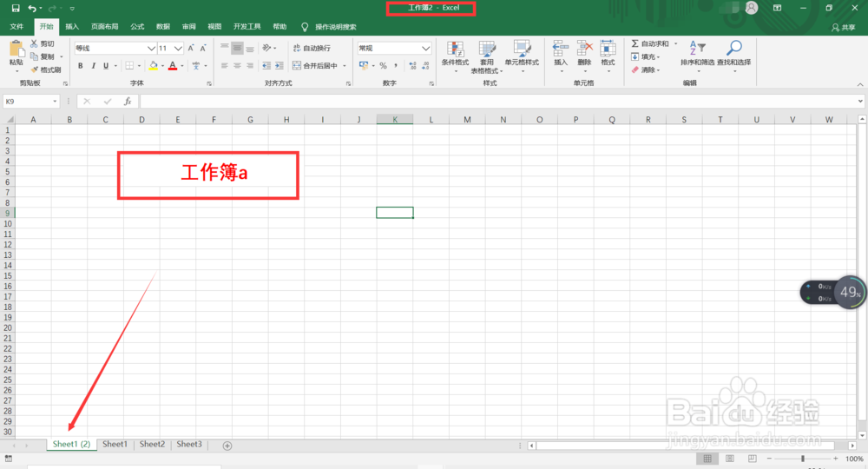Image resolution: width=868 pixels, height=469 pixels.
Task: Switch to Data (数据) tab
Action: (163, 27)
